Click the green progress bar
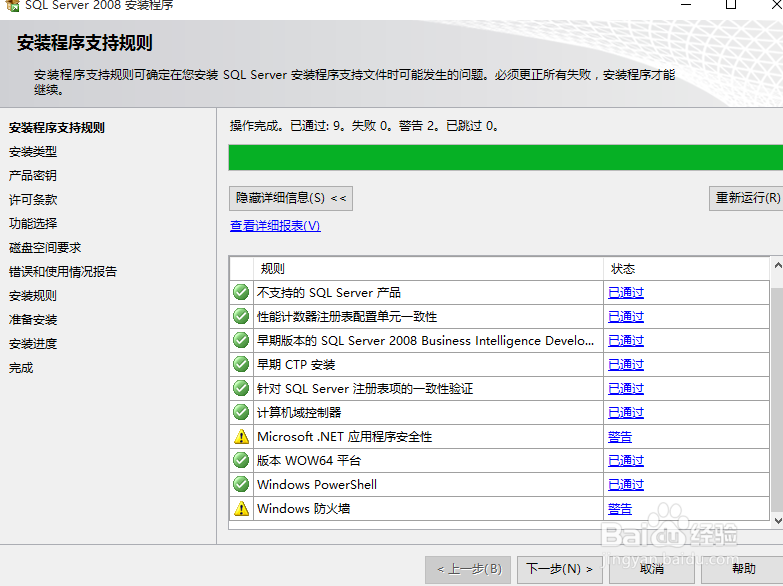 pos(505,157)
